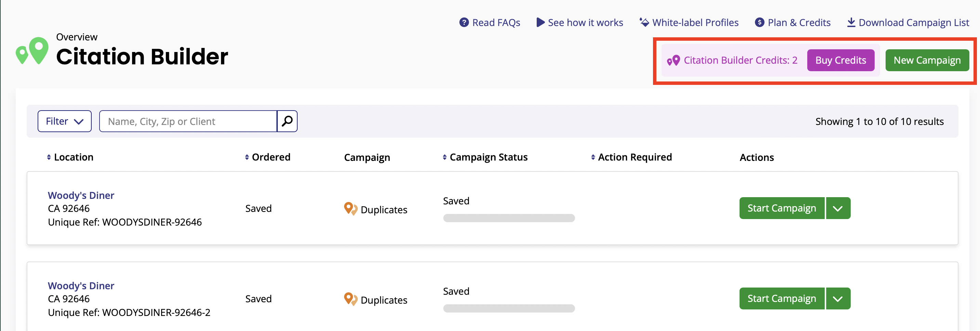
Task: Click first row campaign progress bar
Action: point(509,218)
